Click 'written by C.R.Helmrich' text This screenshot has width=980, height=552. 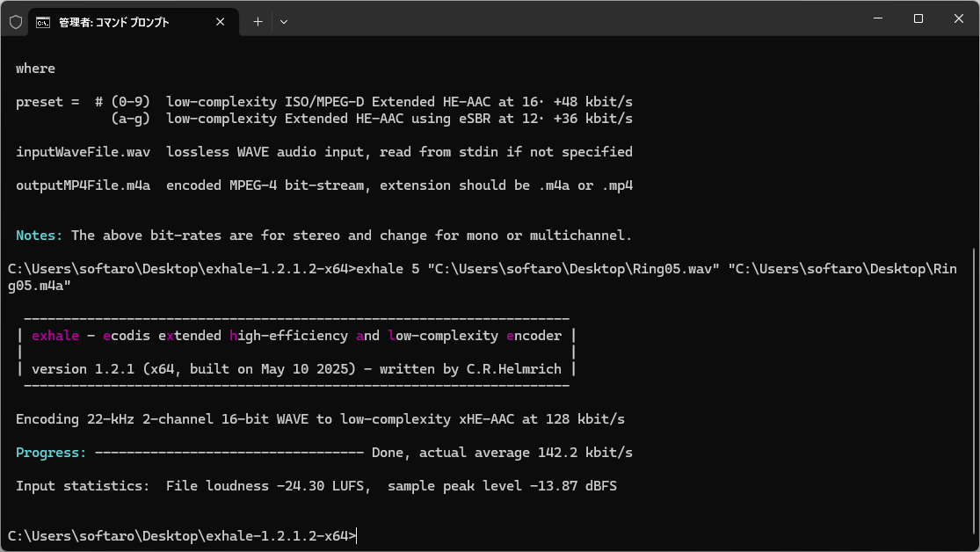click(x=470, y=369)
